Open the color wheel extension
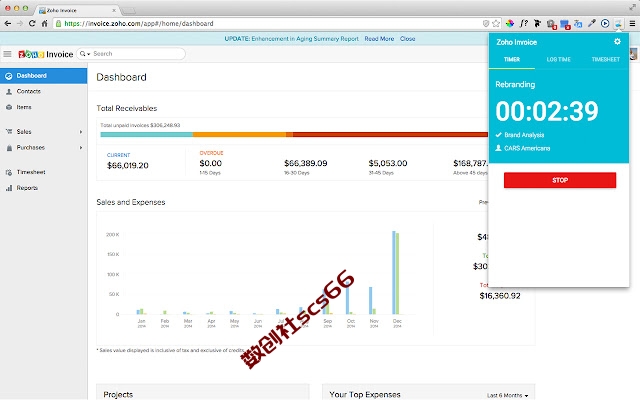 (x=510, y=24)
